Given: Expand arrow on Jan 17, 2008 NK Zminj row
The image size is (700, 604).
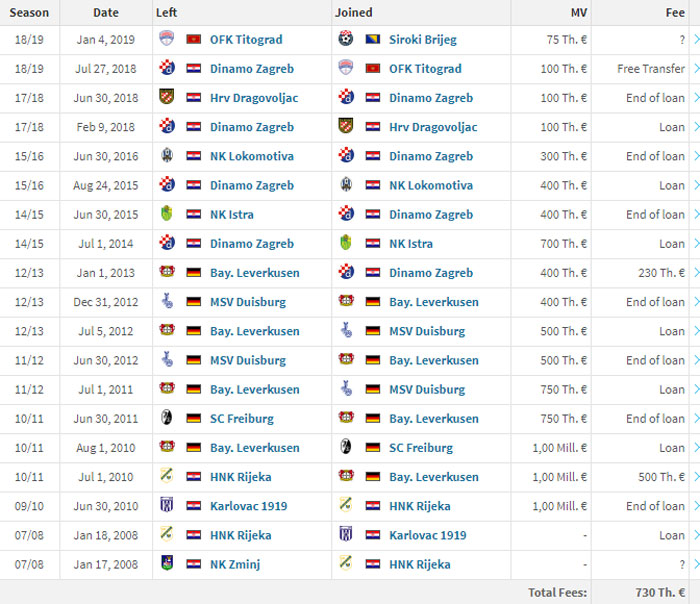Looking at the screenshot, I should coord(696,564).
